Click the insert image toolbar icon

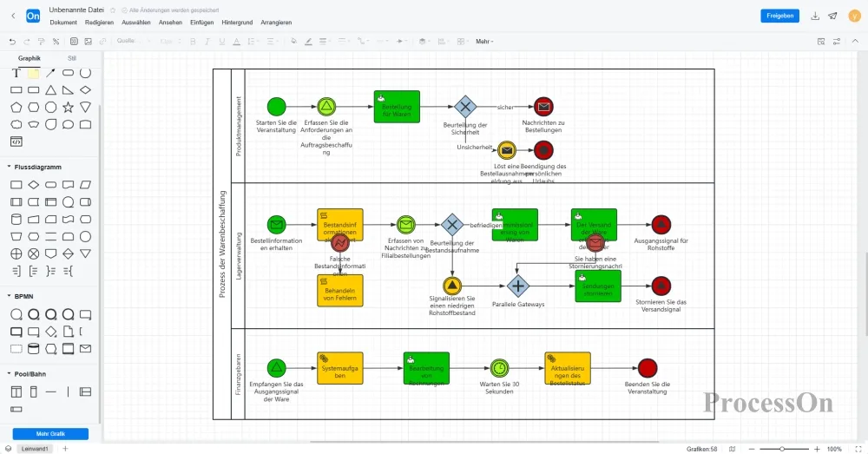coord(89,41)
